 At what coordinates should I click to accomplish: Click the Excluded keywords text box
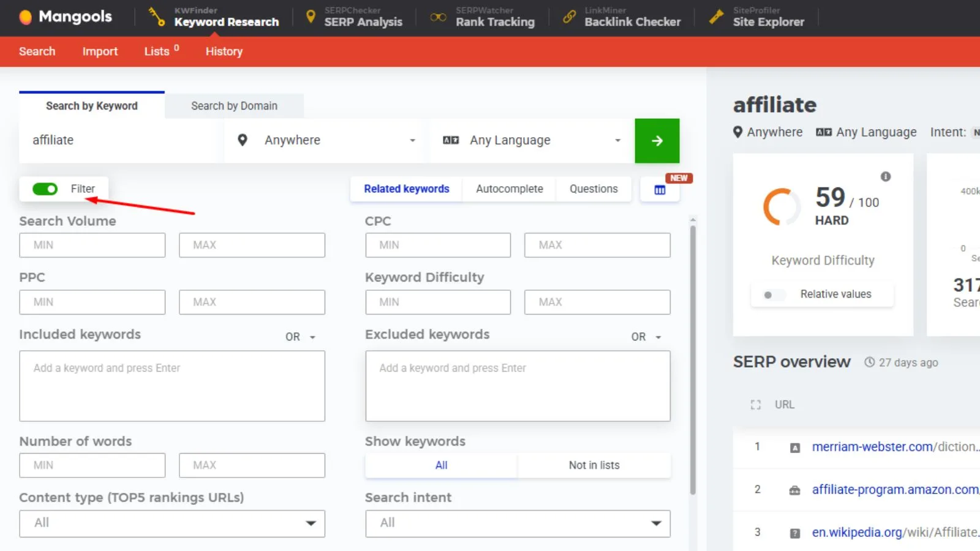tap(518, 386)
